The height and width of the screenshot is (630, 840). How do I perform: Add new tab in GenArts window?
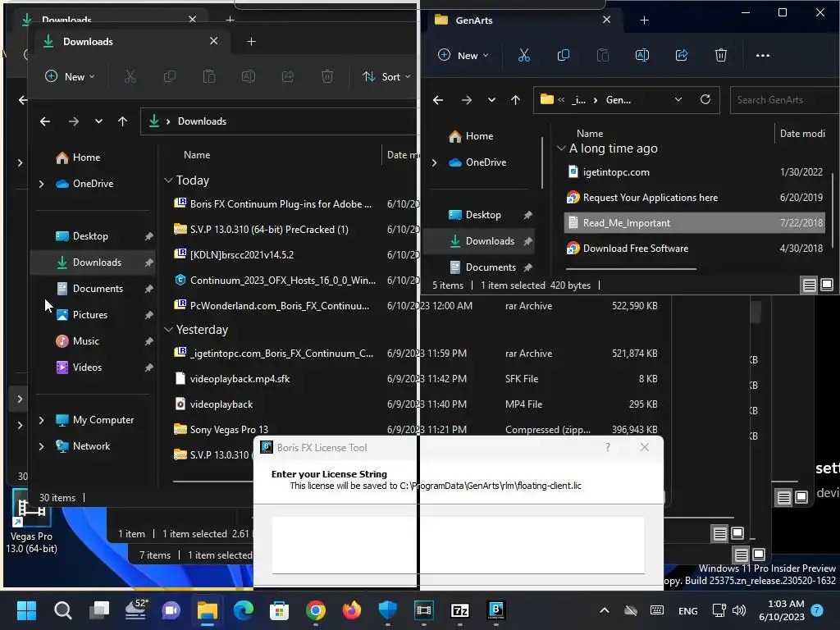645,21
